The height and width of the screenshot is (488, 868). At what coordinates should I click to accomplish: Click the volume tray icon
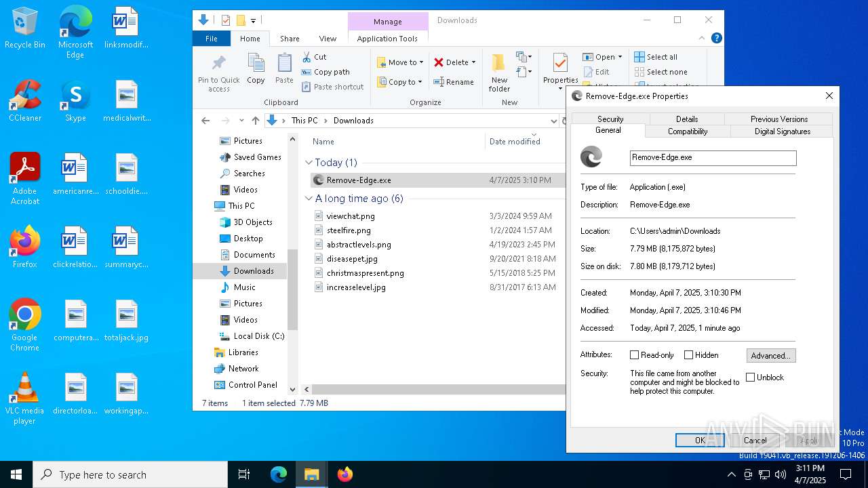[x=781, y=474]
